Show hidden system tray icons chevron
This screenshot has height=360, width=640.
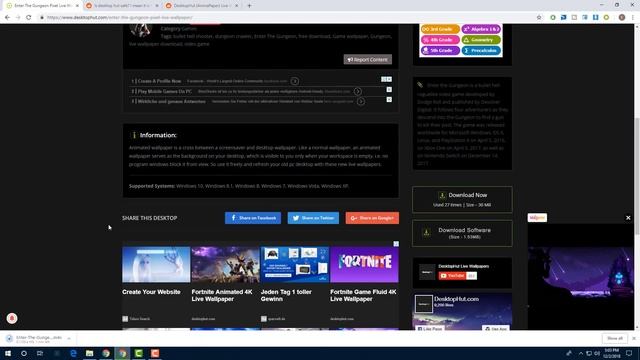pyautogui.click(x=581, y=353)
